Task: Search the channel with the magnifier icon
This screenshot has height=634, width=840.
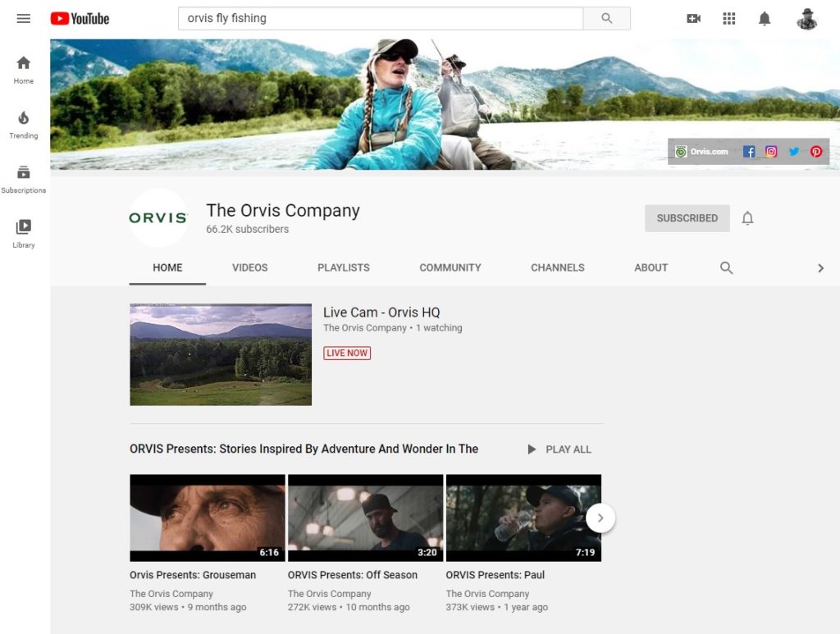Action: coord(727,267)
